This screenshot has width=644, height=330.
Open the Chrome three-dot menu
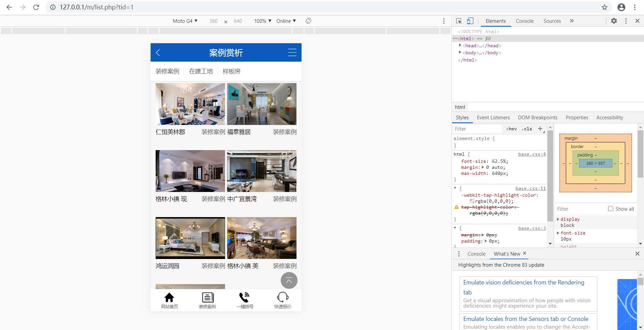coord(635,7)
